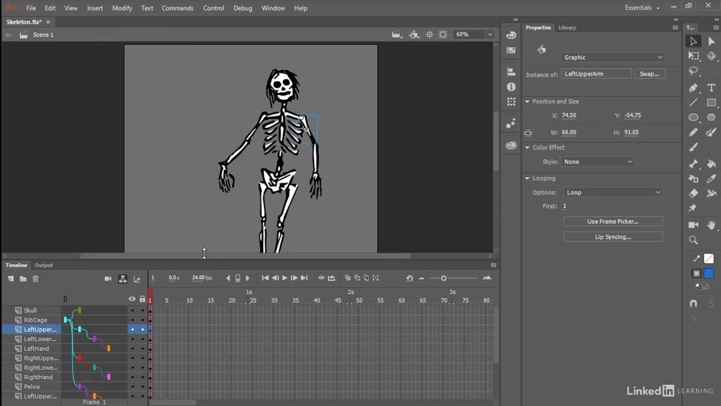The width and height of the screenshot is (721, 406).
Task: Click the new layer icon in Timeline
Action: coord(10,279)
